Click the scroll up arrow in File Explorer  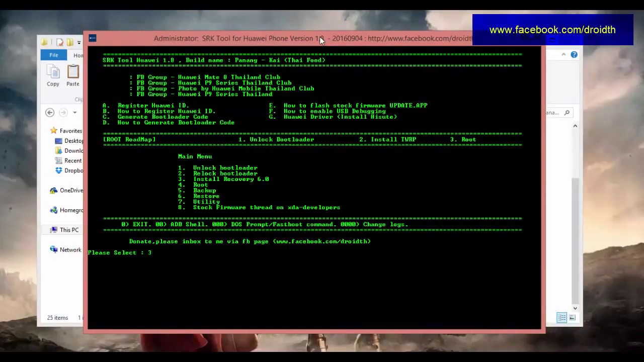coord(575,126)
